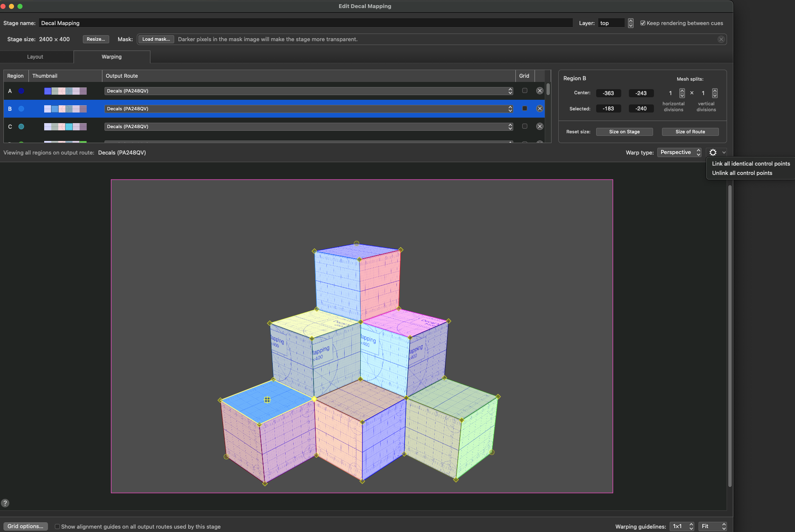Uncheck Keep rendering between cues
The image size is (795, 532).
click(643, 23)
